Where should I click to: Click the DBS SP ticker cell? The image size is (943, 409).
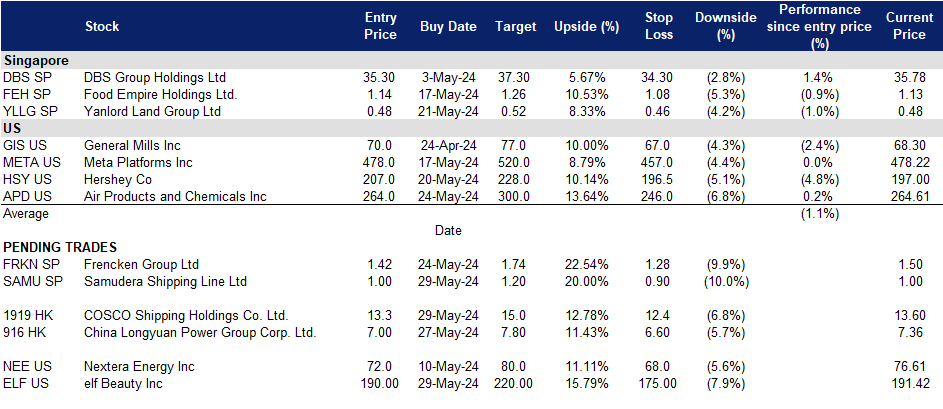[25, 77]
